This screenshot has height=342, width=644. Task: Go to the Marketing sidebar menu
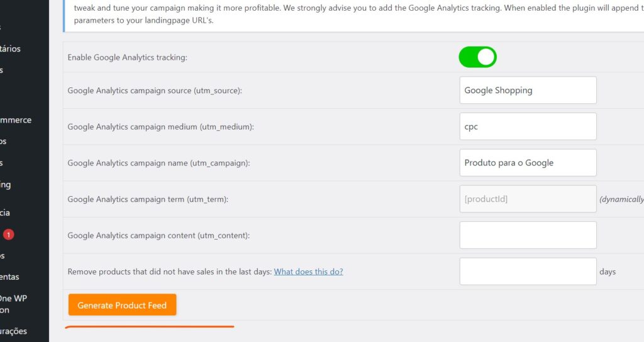[6, 184]
